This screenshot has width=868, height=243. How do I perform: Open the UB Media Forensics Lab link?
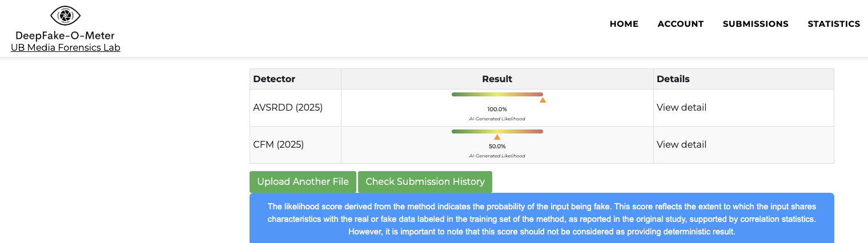click(65, 48)
